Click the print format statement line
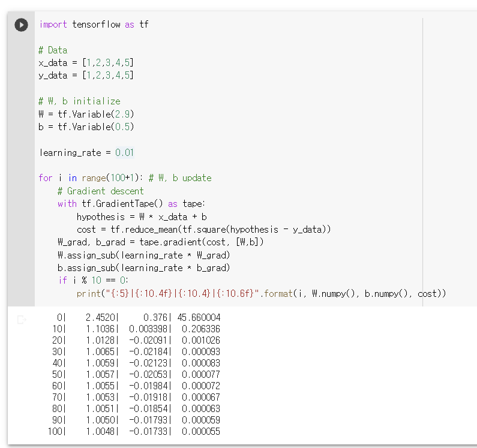 (262, 293)
